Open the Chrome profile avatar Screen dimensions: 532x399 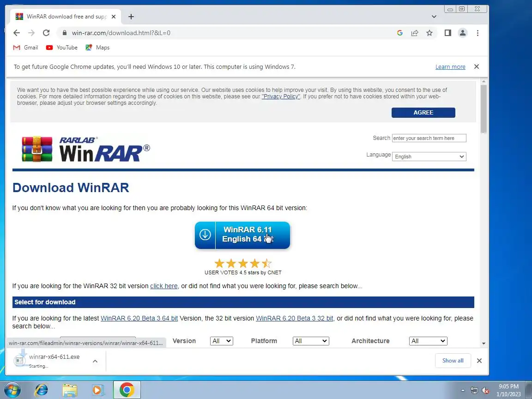pos(462,33)
